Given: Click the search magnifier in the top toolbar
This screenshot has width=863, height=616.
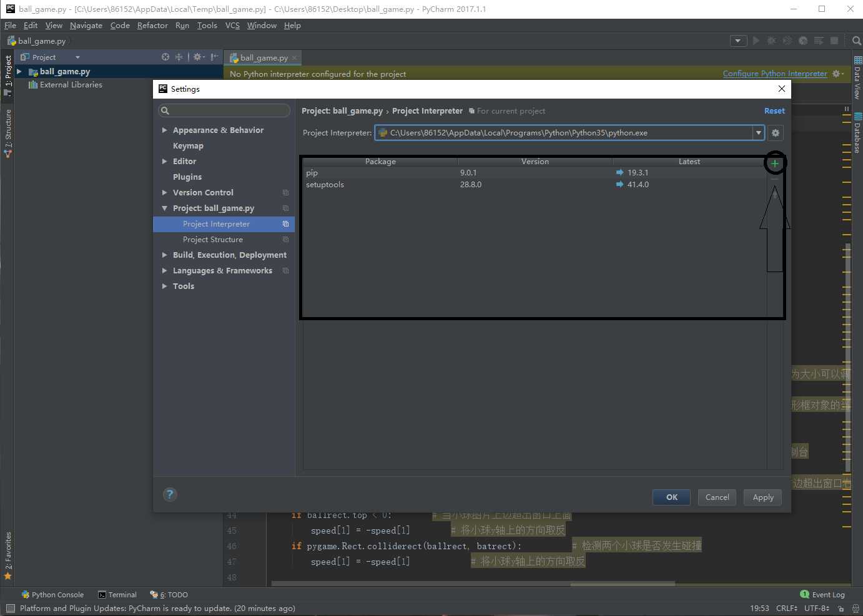Looking at the screenshot, I should click(857, 41).
